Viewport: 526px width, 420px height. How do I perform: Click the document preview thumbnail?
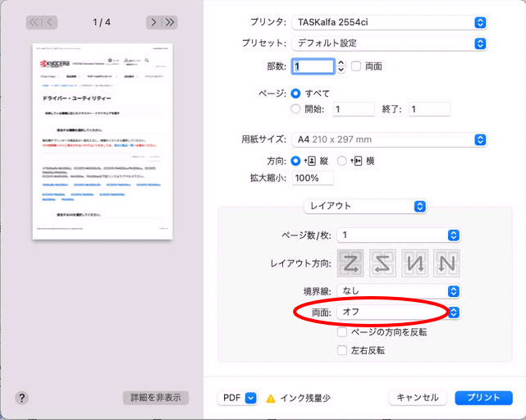[x=103, y=142]
